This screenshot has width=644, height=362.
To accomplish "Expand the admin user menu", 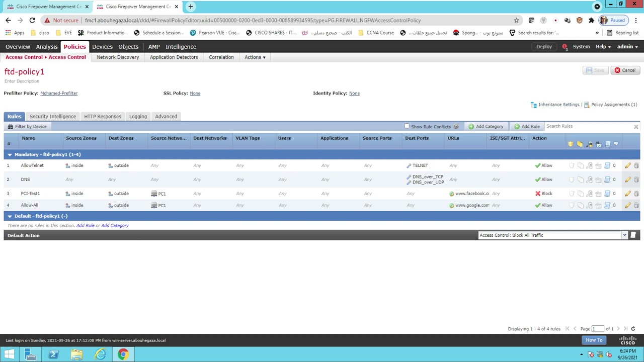I will click(x=627, y=47).
